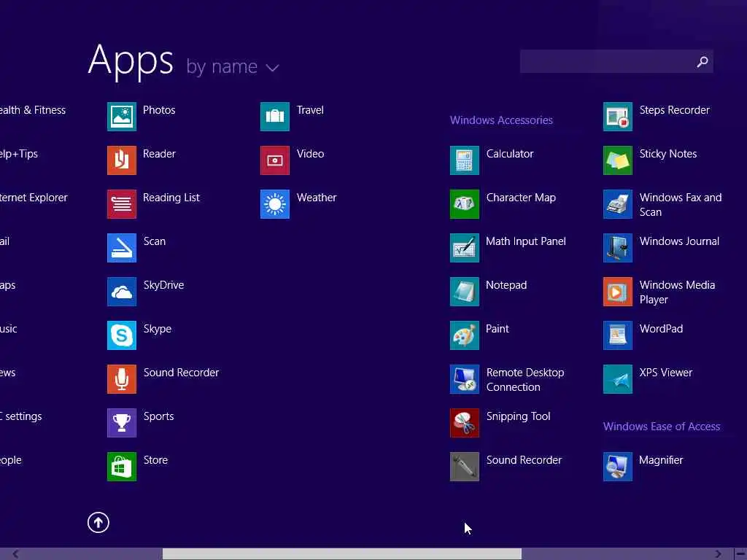Open the green Store icon
The image size is (747, 560).
[122, 467]
